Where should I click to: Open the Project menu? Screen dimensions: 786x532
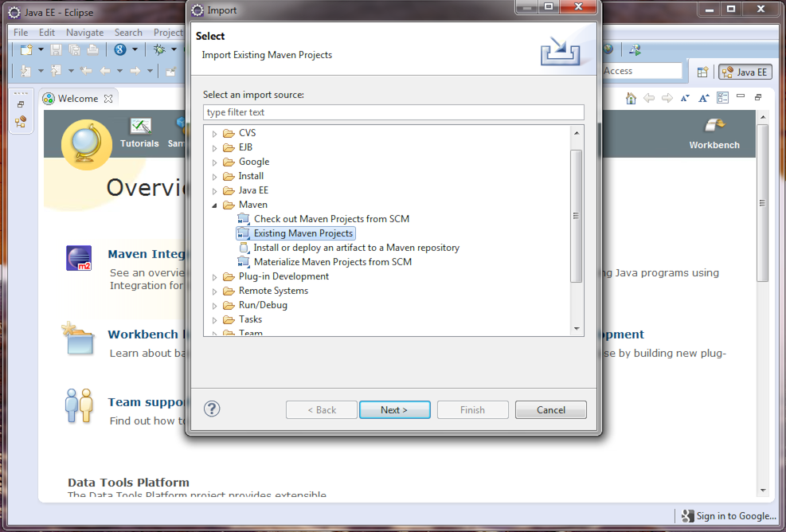(x=169, y=33)
